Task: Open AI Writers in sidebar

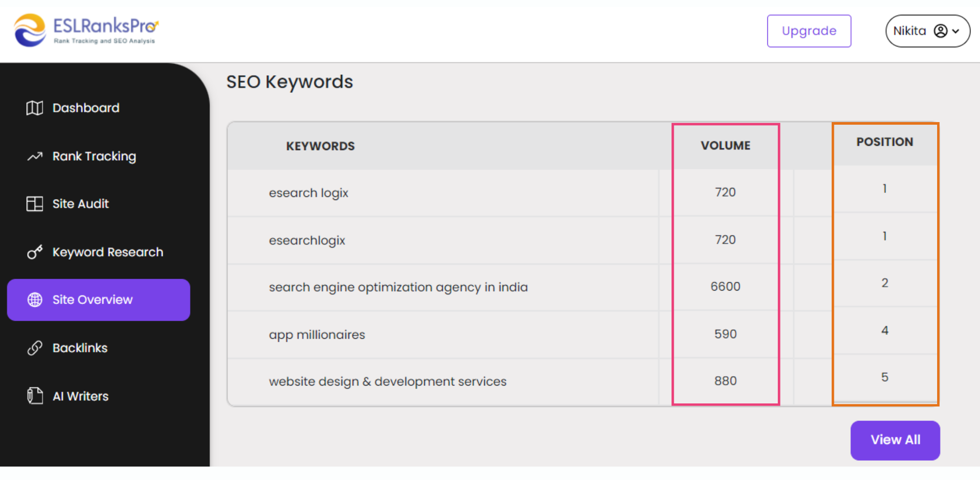Action: (80, 396)
